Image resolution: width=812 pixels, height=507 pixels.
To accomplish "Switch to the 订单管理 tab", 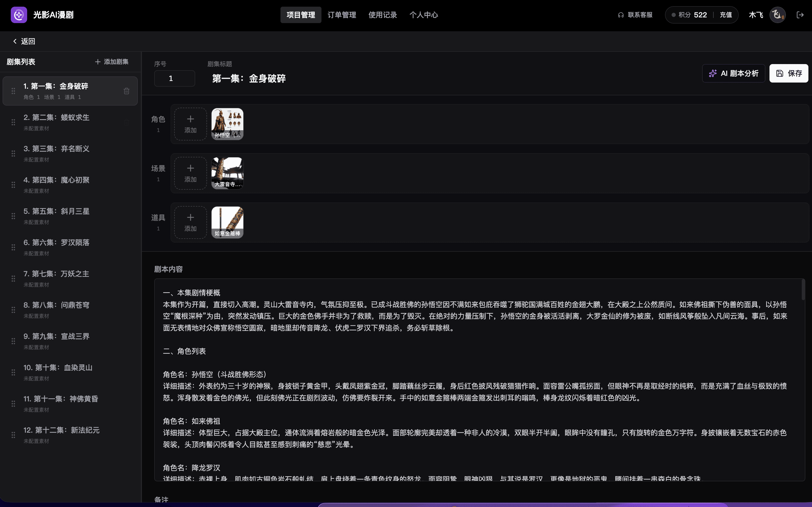I will (x=341, y=15).
